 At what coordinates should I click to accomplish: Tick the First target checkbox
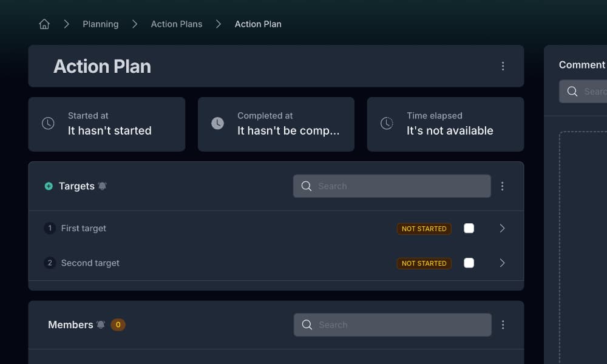[469, 228]
